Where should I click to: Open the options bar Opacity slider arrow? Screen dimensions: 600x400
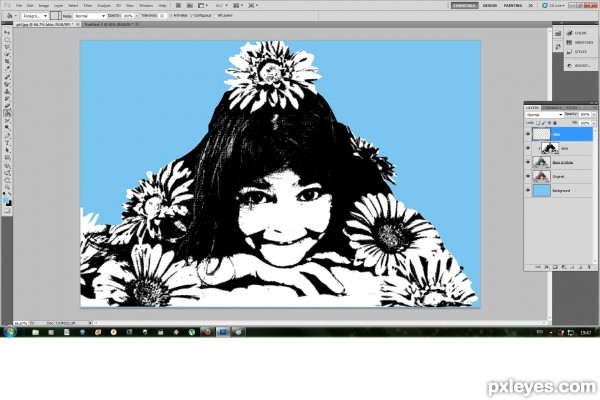(137, 16)
